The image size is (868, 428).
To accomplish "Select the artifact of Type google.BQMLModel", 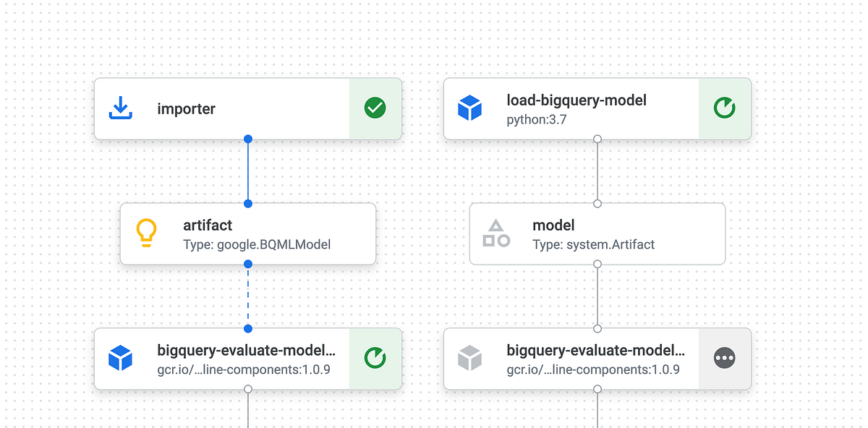I will [239, 233].
